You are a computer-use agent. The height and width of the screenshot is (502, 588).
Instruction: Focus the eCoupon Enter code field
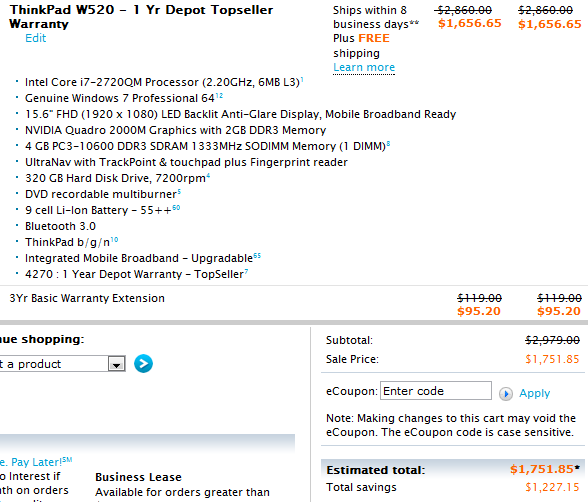(436, 391)
